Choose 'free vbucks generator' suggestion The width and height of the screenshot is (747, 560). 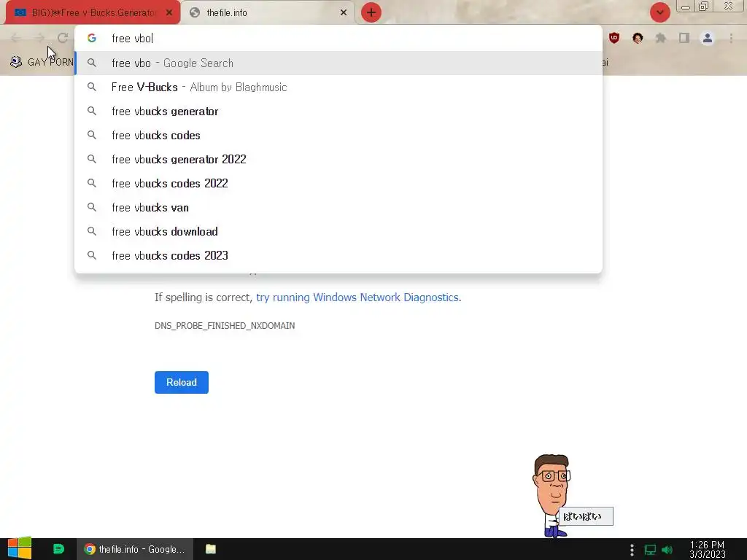click(x=338, y=111)
